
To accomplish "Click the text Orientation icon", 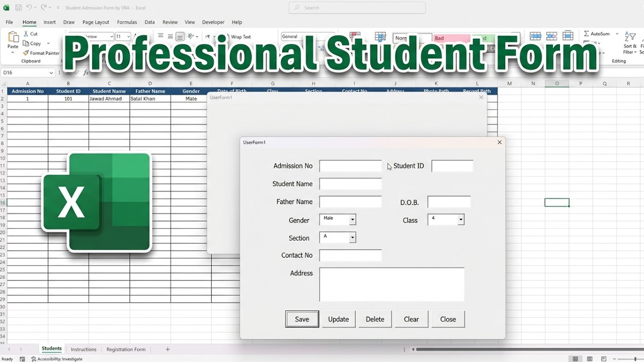I will [191, 36].
